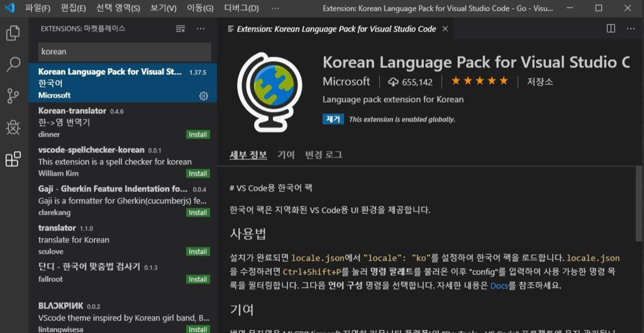Select vscode-spellchecker-korean list entry
Screen dimensions: 644x333
pyautogui.click(x=123, y=161)
